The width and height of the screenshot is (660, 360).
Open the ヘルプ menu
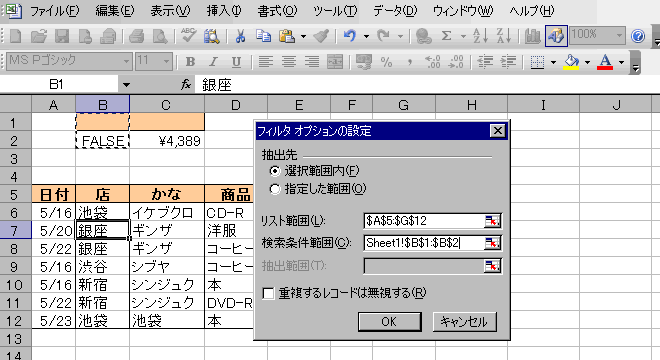[x=532, y=11]
